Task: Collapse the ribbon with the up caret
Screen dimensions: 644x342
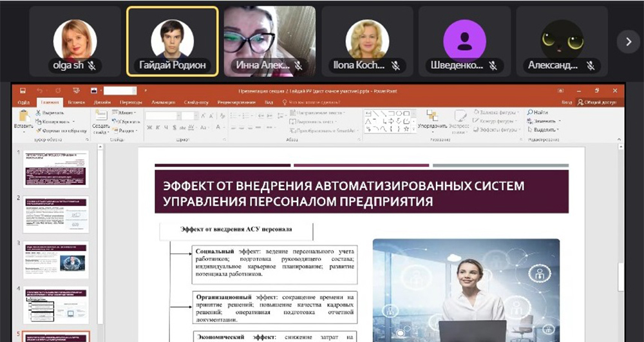Action: point(620,140)
